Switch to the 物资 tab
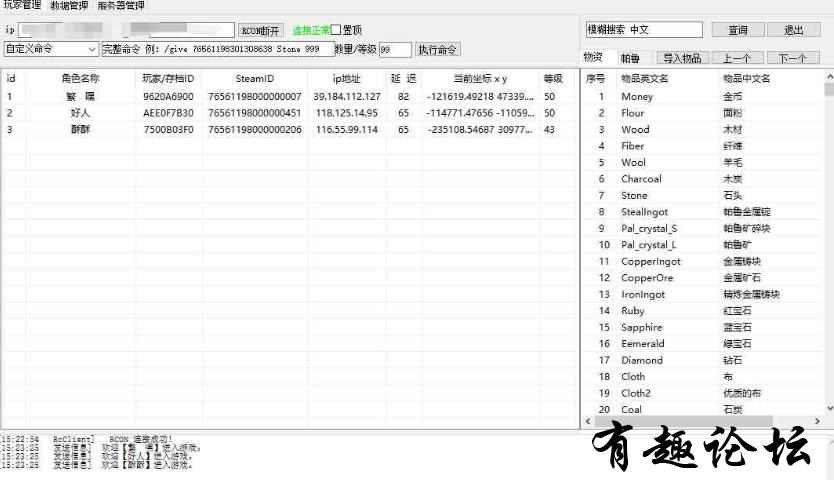This screenshot has height=480, width=834. (593, 57)
